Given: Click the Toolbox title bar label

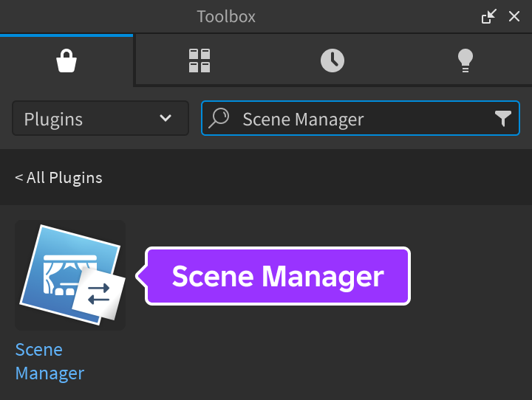Looking at the screenshot, I should point(226,16).
